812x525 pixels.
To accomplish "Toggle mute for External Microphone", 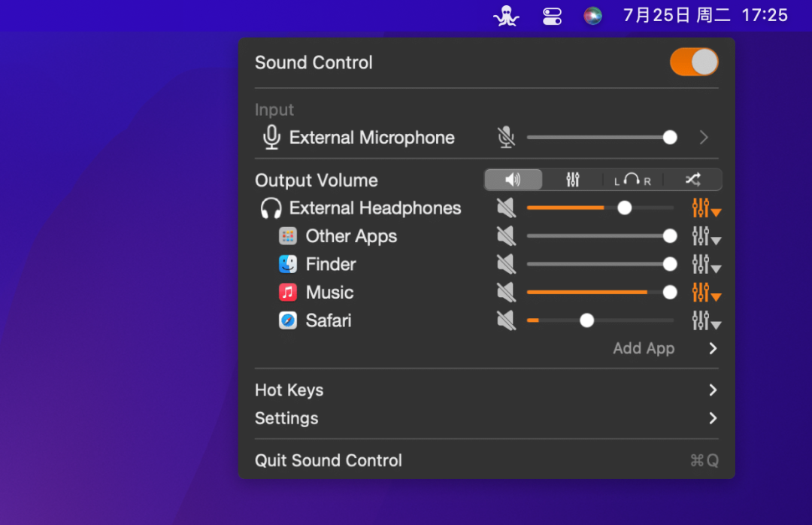I will pos(506,138).
